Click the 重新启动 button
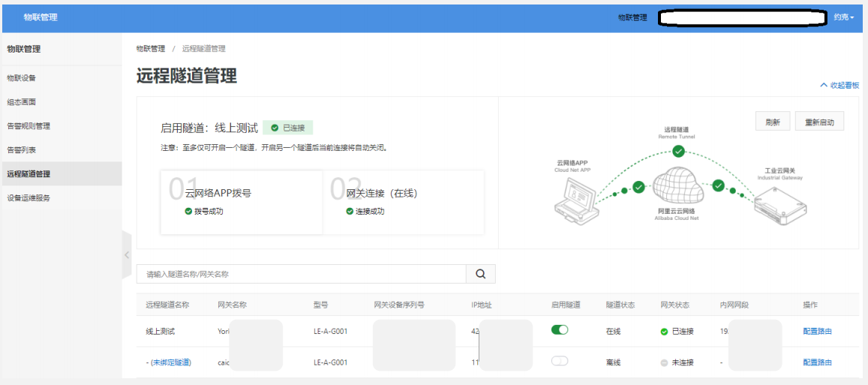Screen dimensions: 868x385 819,122
